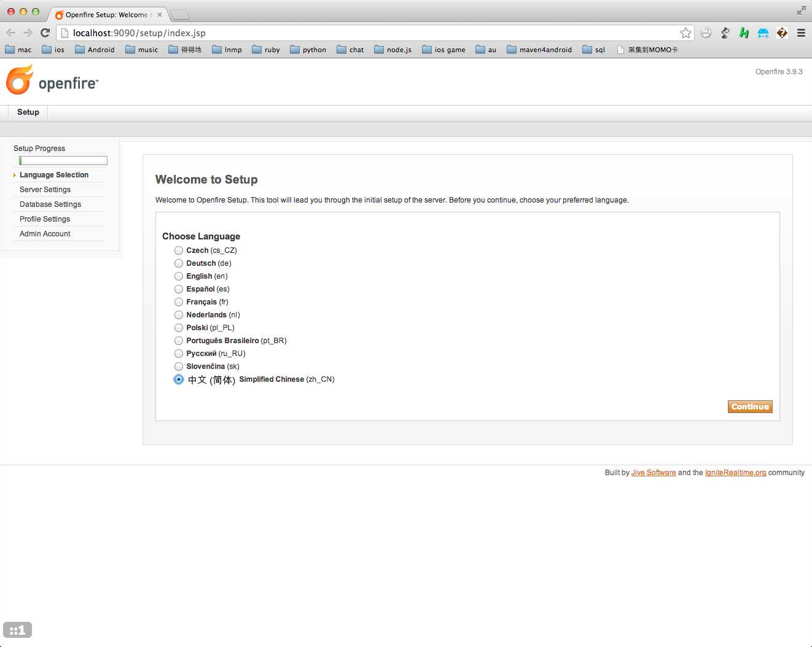Screen dimensions: 812x647
Task: Click the green H extension icon
Action: pos(744,33)
